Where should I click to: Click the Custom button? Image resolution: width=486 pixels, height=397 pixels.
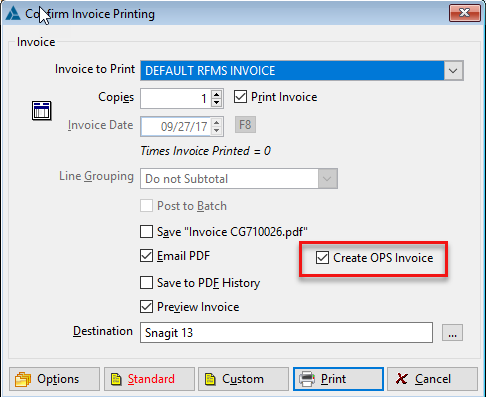[x=243, y=379]
